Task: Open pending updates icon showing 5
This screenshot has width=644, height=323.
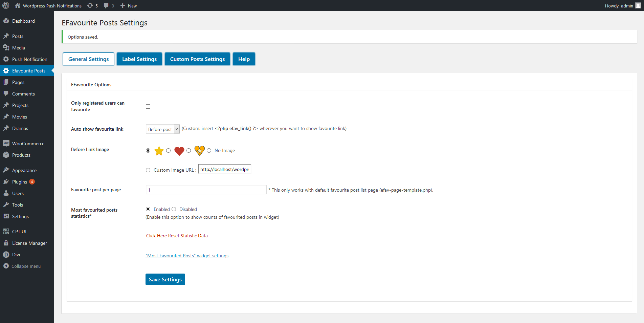Action: click(x=90, y=6)
